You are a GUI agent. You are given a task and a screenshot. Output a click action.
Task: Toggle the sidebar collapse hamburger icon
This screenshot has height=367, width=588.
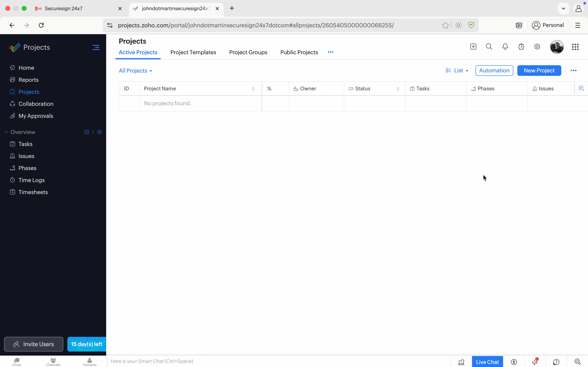coord(96,47)
